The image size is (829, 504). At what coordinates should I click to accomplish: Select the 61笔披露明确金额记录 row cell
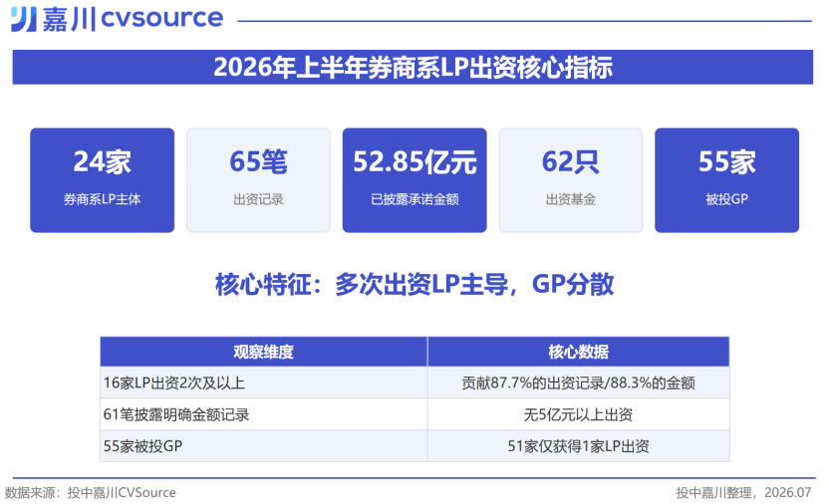pyautogui.click(x=264, y=414)
